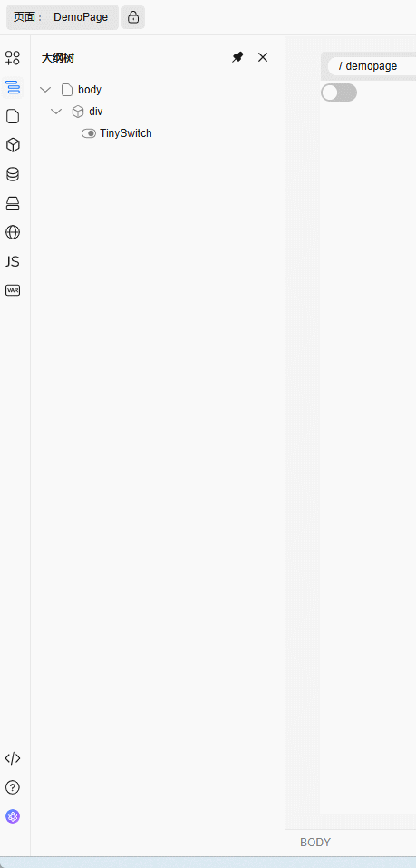The image size is (416, 868).
Task: Collapse the div node chevron
Action: click(x=56, y=112)
